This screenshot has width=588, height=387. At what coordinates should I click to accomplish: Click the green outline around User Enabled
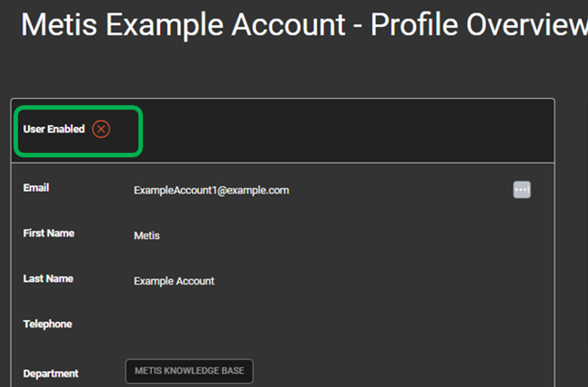tap(78, 108)
